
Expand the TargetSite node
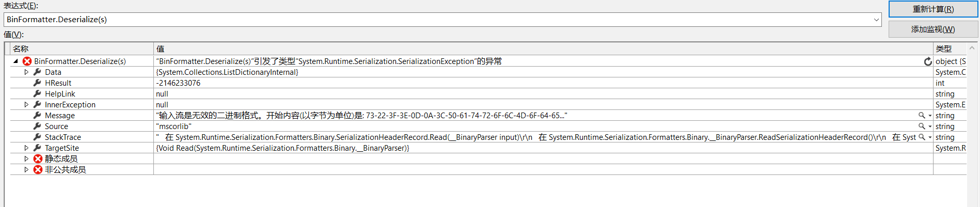[x=26, y=148]
